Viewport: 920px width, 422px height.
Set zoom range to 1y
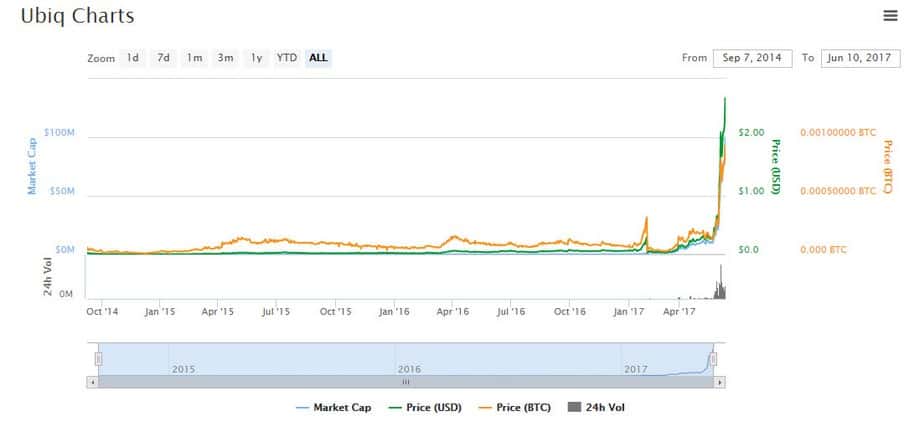(x=256, y=58)
